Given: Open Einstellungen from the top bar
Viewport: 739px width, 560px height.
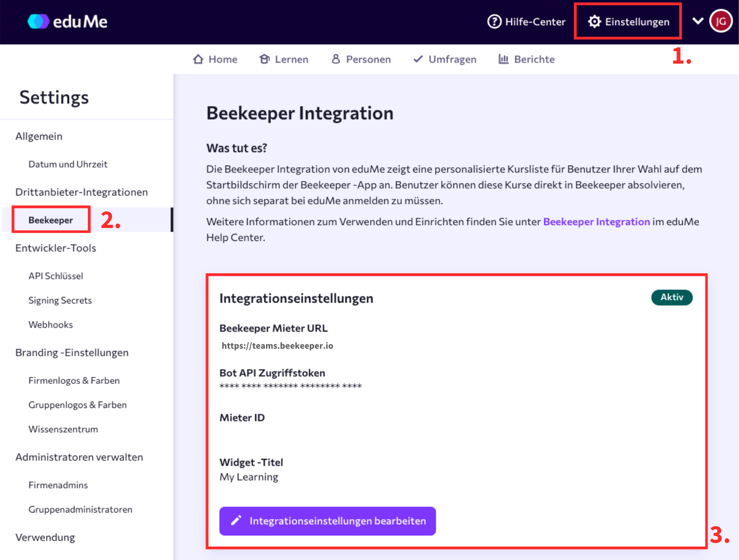Looking at the screenshot, I should (628, 22).
